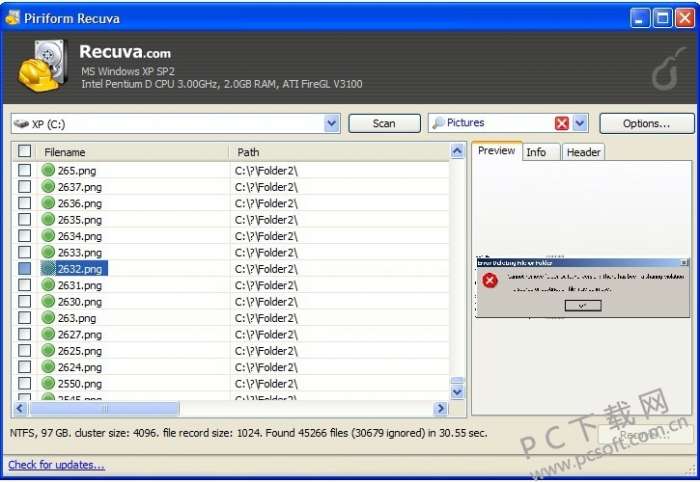Viewport: 700px width, 483px height.
Task: Switch to the Header tab
Action: click(583, 152)
